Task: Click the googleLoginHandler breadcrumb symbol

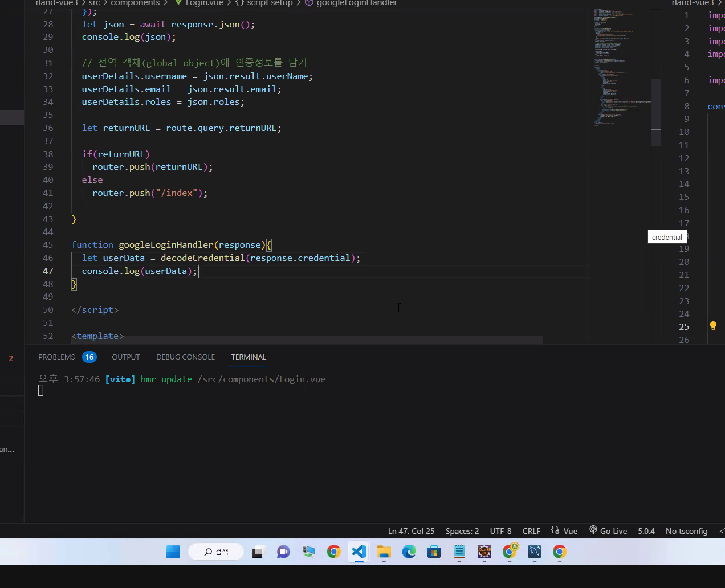Action: (357, 3)
